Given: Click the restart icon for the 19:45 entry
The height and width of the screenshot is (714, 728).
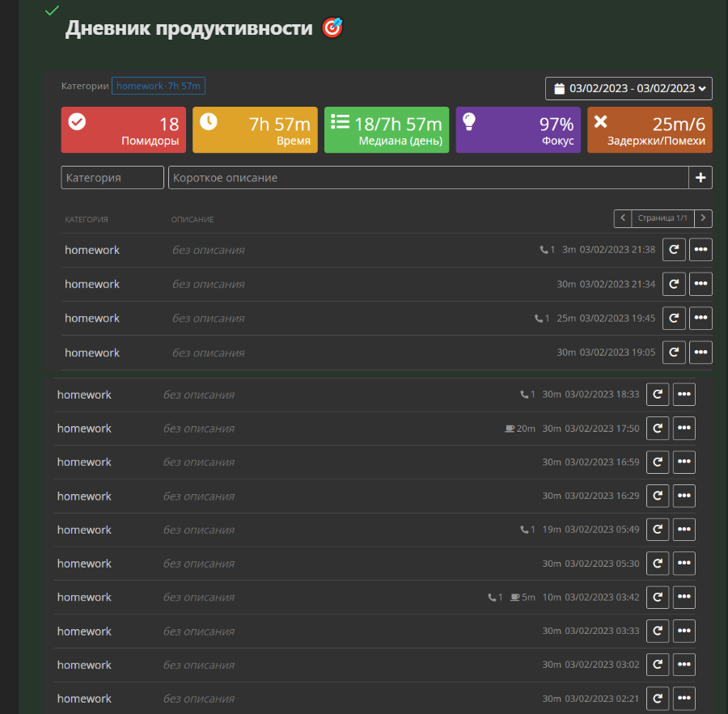Looking at the screenshot, I should click(674, 319).
